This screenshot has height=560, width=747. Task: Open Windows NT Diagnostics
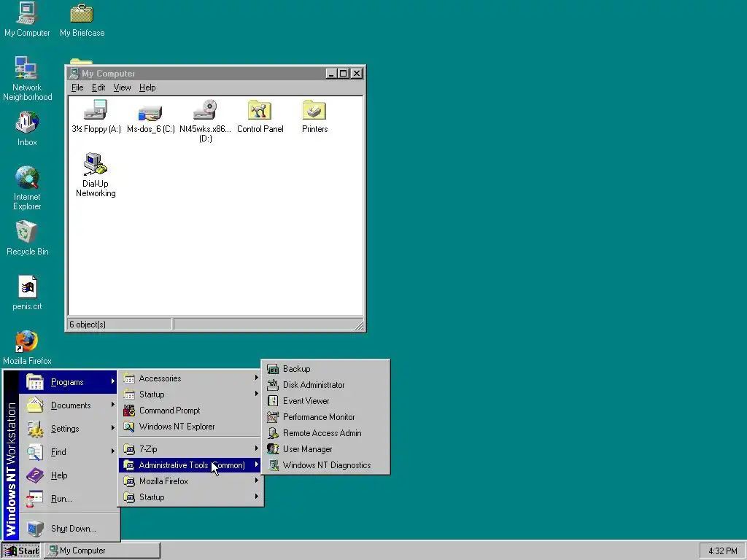click(326, 465)
